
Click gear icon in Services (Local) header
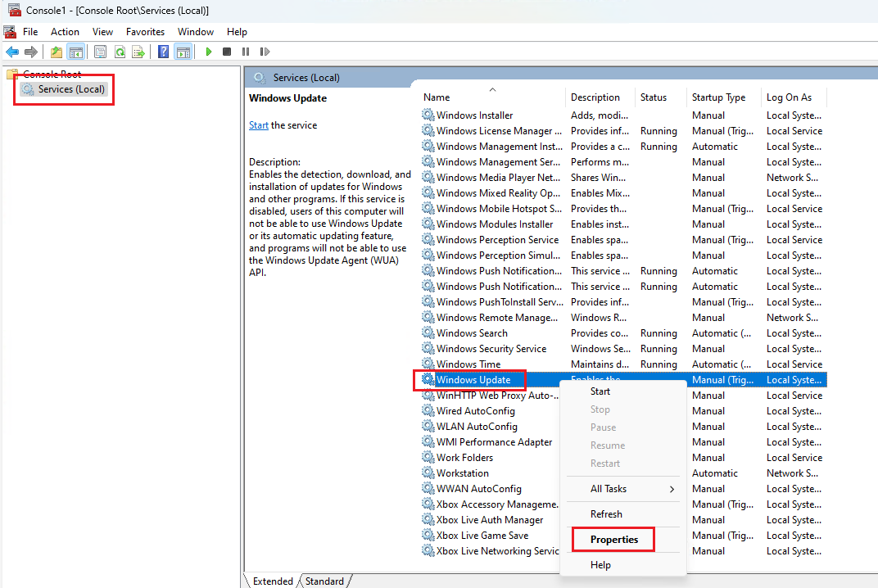pos(260,77)
